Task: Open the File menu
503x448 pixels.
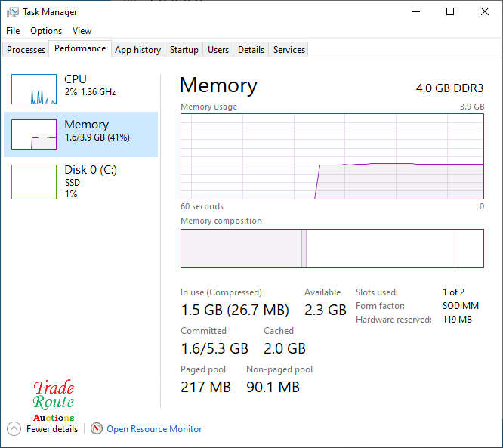Action: pyautogui.click(x=13, y=31)
